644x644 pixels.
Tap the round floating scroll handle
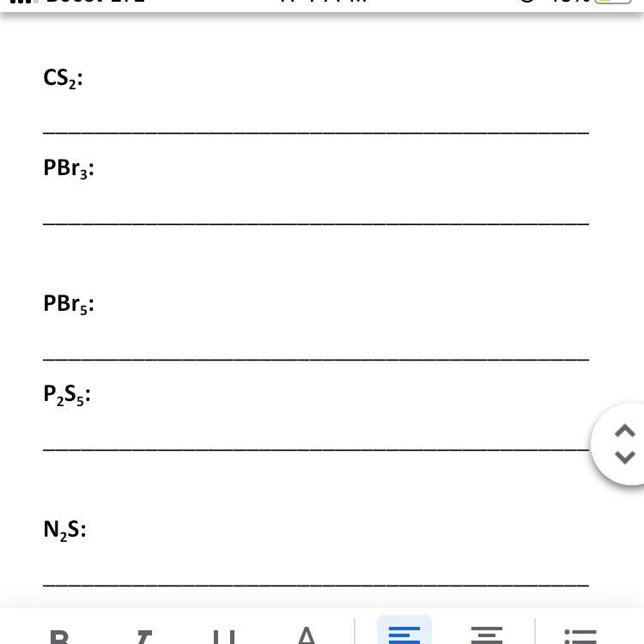tap(617, 444)
